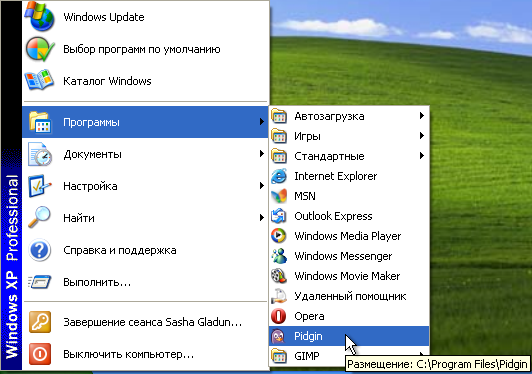Click the Документы label
Screen dimensions: 532x374
[92, 154]
